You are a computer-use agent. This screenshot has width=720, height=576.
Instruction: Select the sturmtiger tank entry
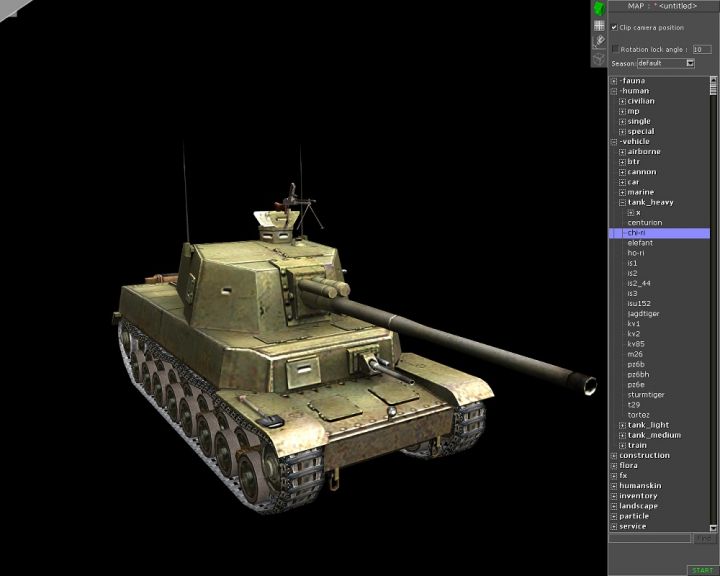644,395
